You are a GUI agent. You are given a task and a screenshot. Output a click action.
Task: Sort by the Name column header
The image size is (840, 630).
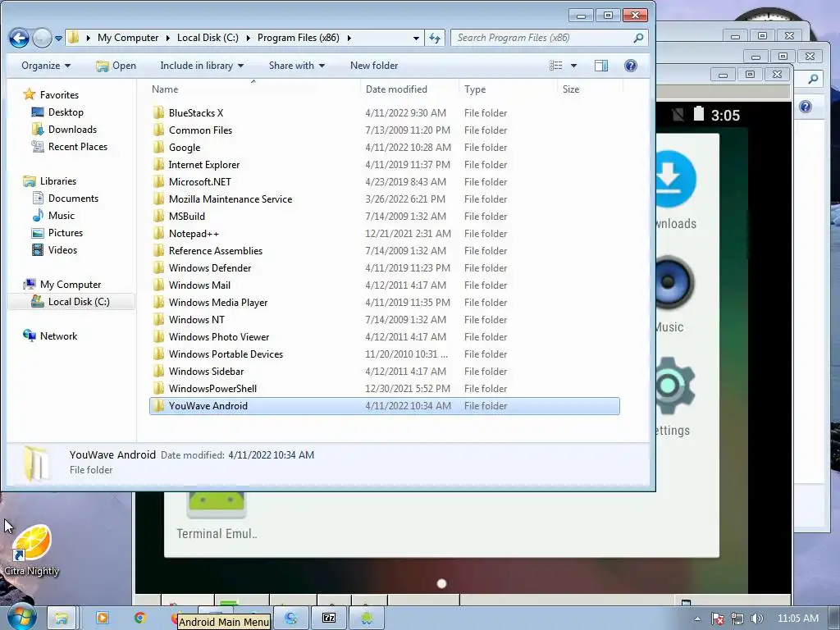165,89
